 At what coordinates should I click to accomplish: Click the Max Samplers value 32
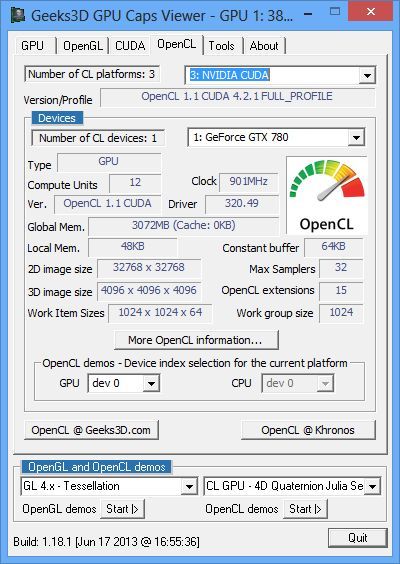pos(341,268)
